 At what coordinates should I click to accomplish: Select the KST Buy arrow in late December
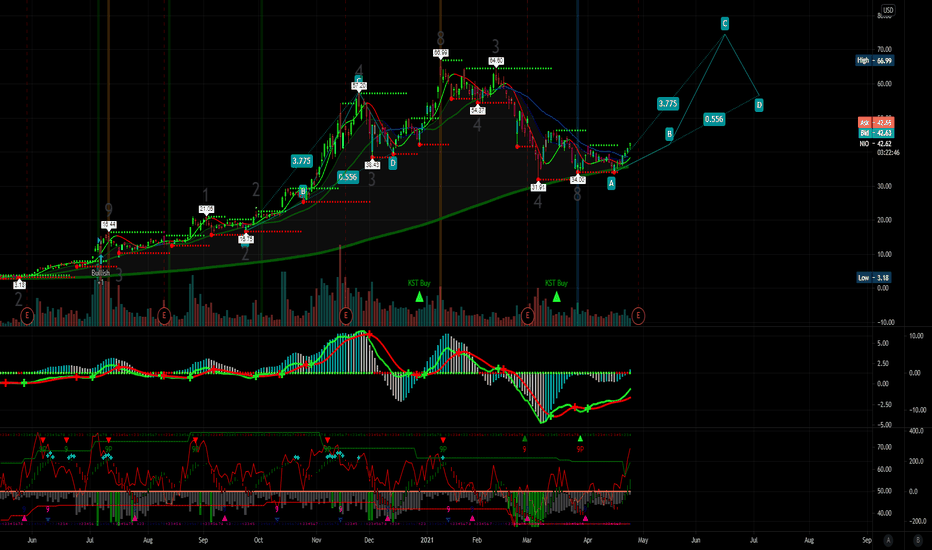pos(420,296)
